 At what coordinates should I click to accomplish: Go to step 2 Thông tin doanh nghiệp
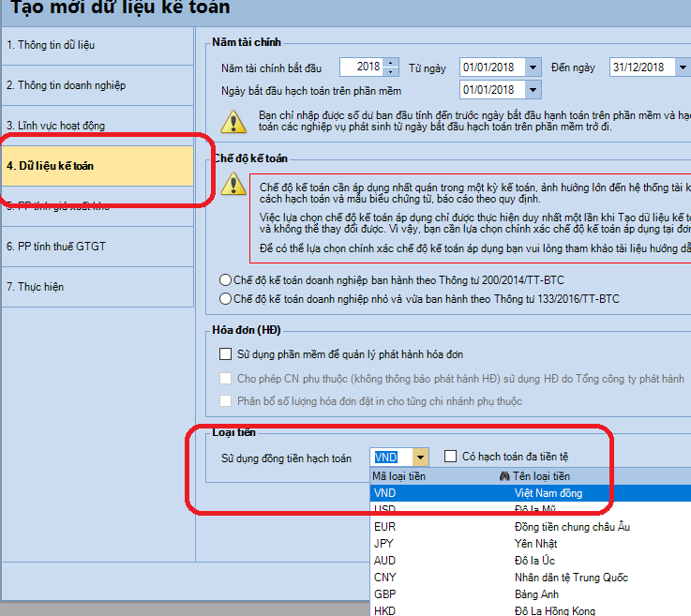[x=98, y=85]
